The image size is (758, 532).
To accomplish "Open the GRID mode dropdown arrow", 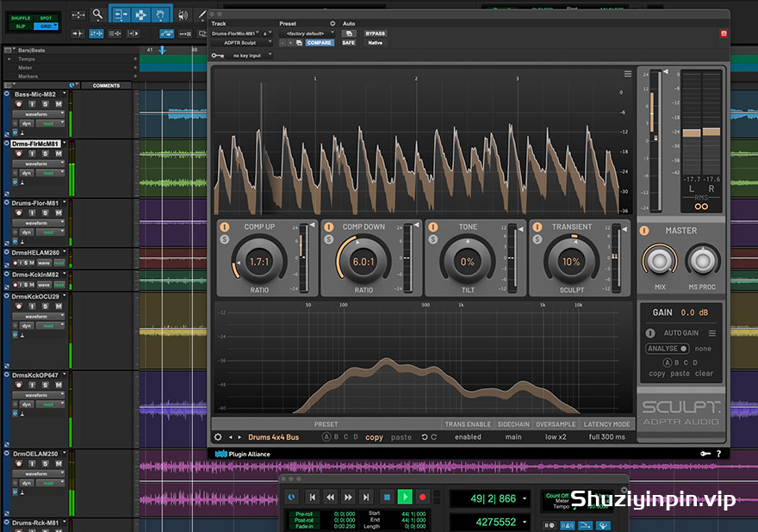I will (56, 26).
